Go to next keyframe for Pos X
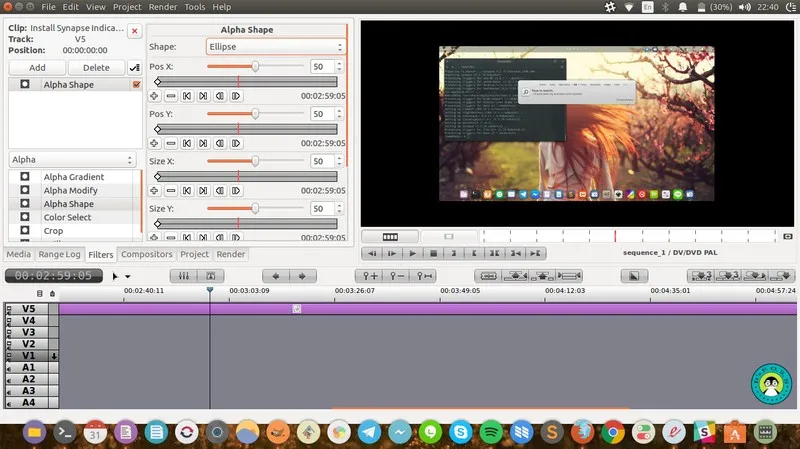This screenshot has height=449, width=800. coord(203,96)
